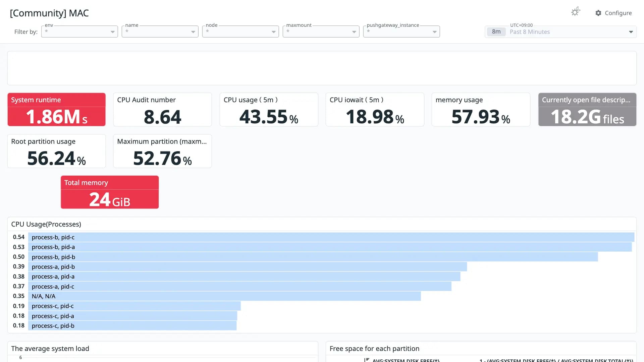The width and height of the screenshot is (644, 362).
Task: Click the process-a, pid-b bar
Action: (x=248, y=266)
